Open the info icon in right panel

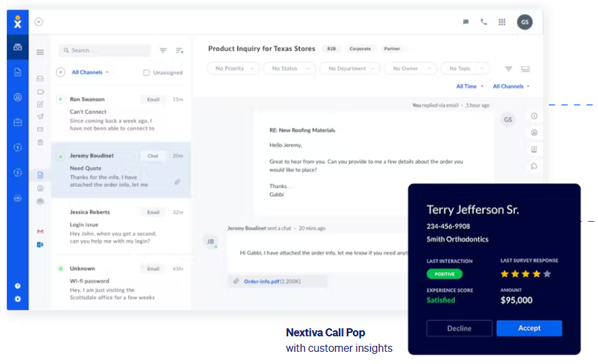(x=535, y=116)
